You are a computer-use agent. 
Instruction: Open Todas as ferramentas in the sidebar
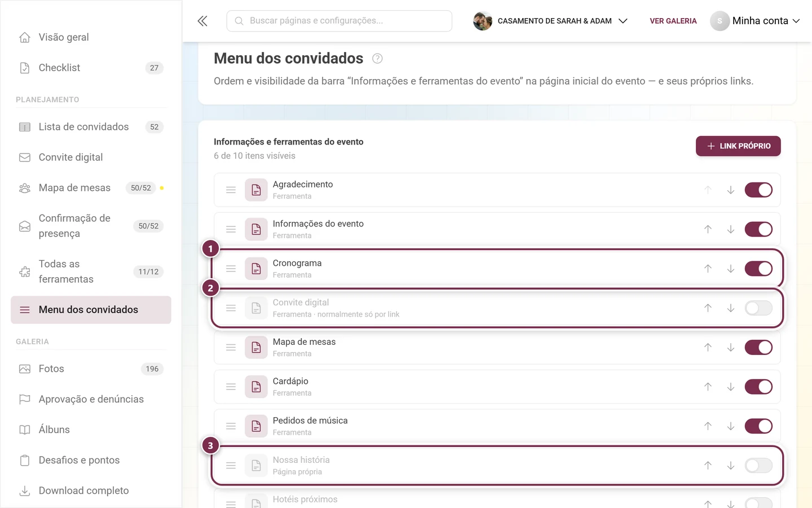point(91,271)
